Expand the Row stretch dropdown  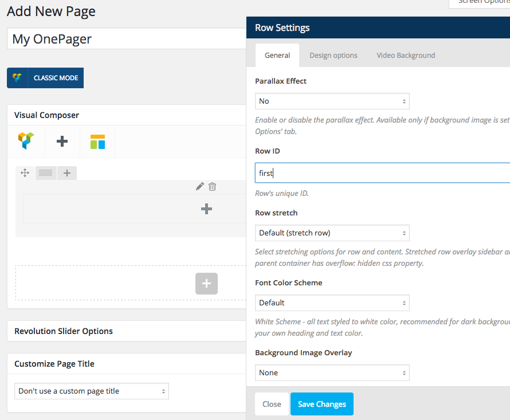click(332, 233)
